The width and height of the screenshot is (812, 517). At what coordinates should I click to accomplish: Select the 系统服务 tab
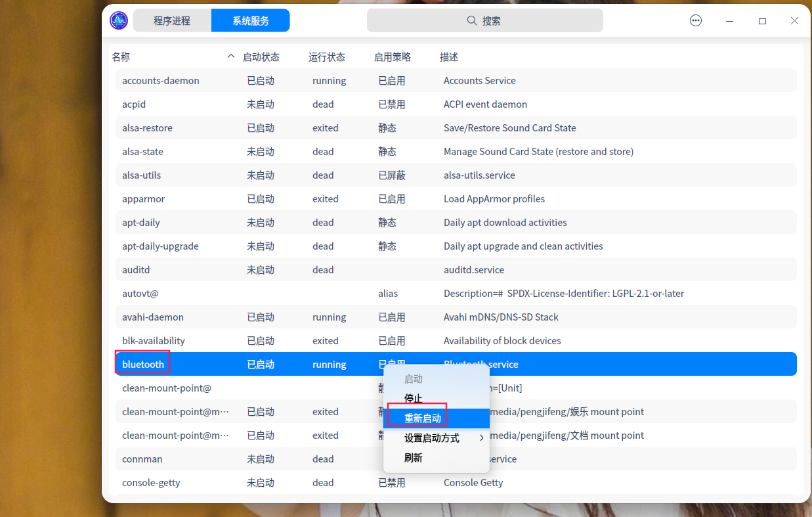250,20
